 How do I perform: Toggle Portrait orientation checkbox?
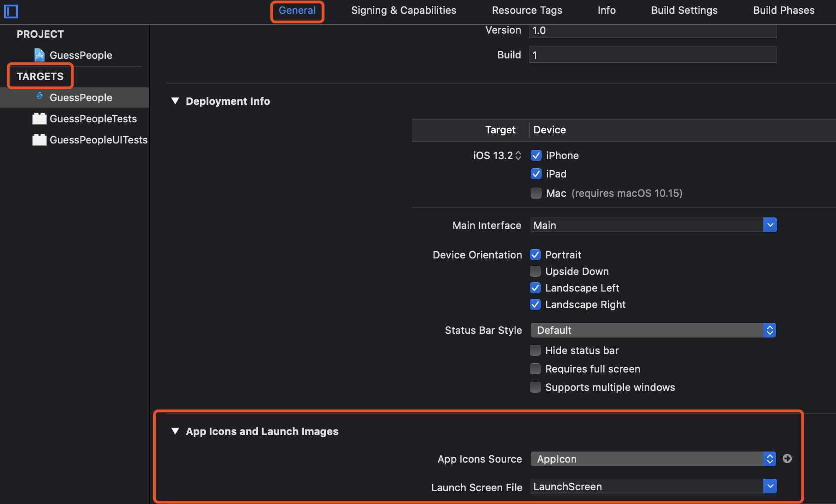coord(535,255)
